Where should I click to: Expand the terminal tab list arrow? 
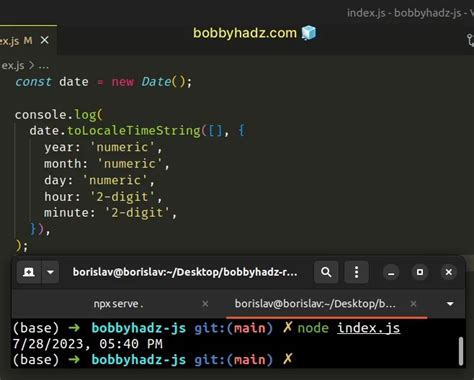tap(450, 304)
